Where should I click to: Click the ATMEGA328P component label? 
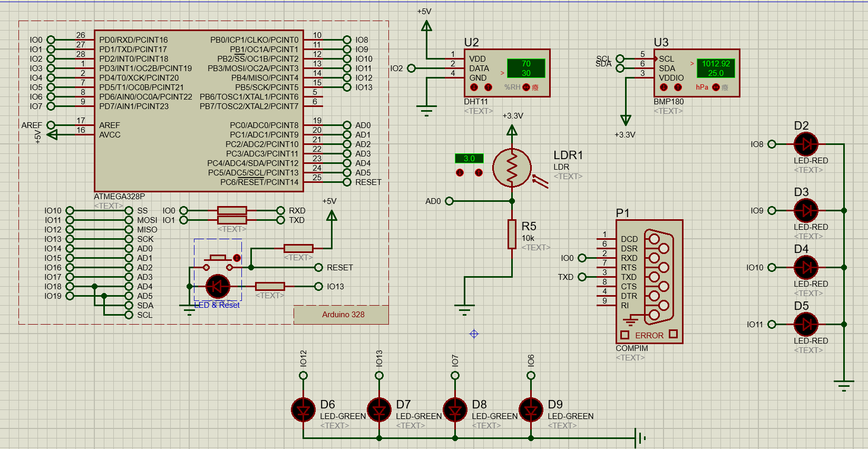click(x=119, y=197)
